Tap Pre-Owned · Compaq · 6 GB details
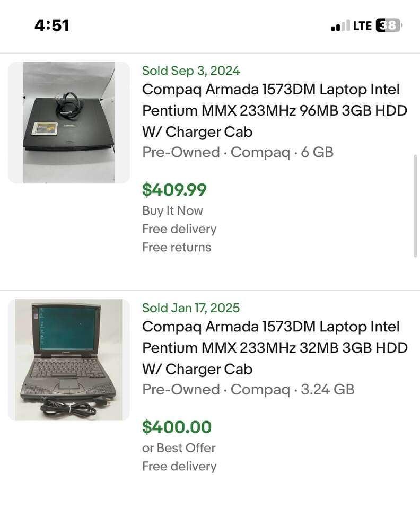This screenshot has width=420, height=509. pyautogui.click(x=238, y=152)
